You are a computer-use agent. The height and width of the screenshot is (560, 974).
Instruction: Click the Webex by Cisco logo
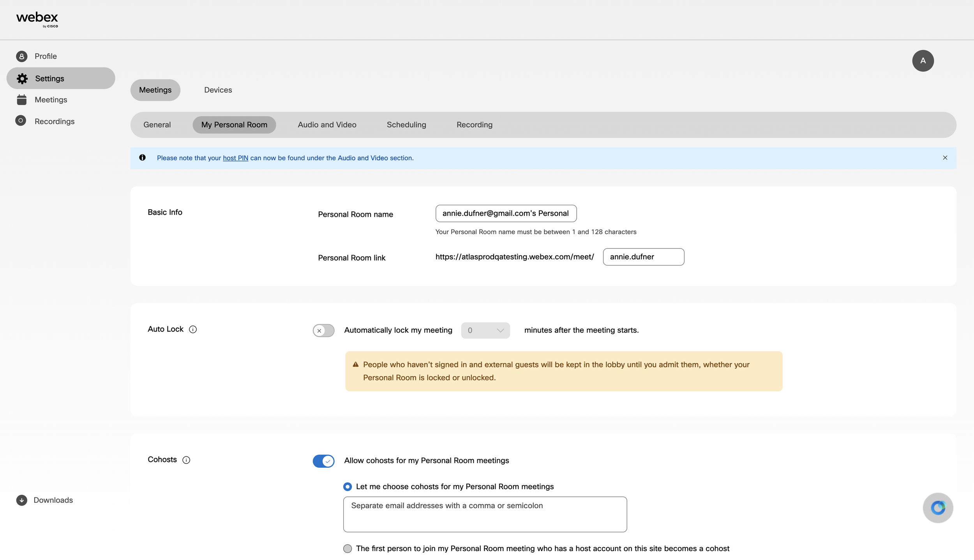pos(37,19)
